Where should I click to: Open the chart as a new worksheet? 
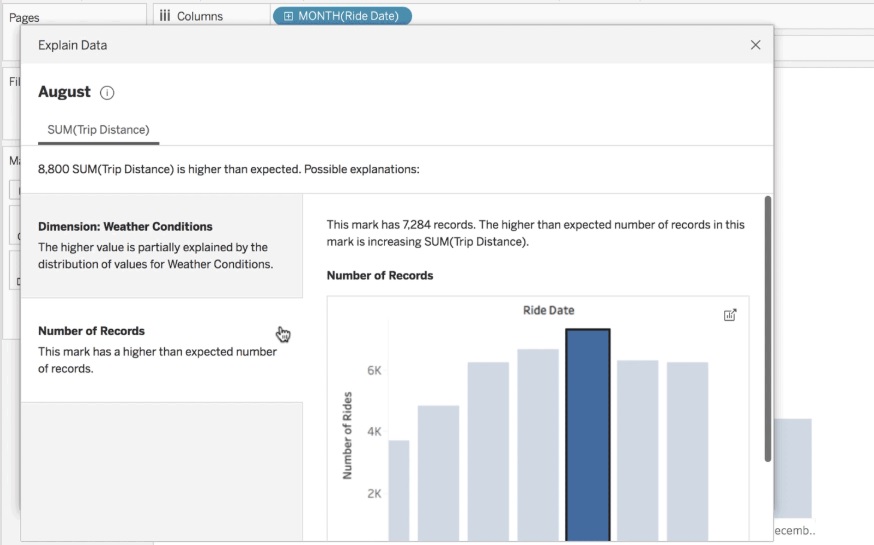point(730,315)
